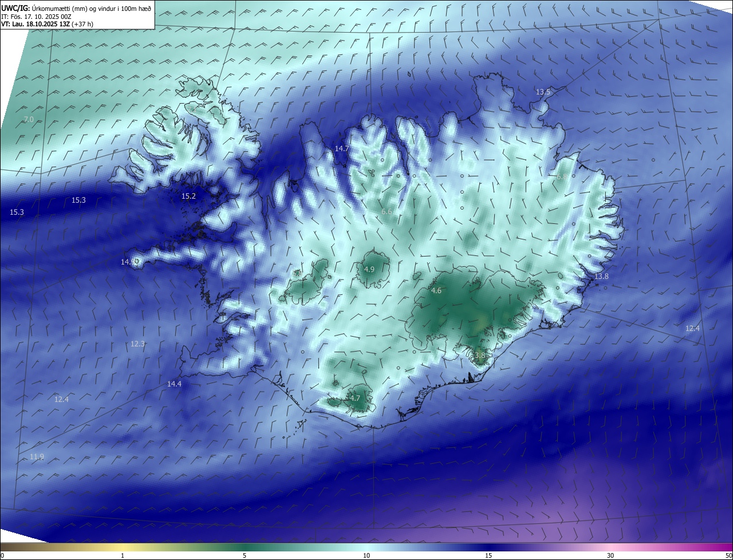The image size is (733, 560).
Task: Click the 14.7 value label on the map
Action: tap(342, 148)
